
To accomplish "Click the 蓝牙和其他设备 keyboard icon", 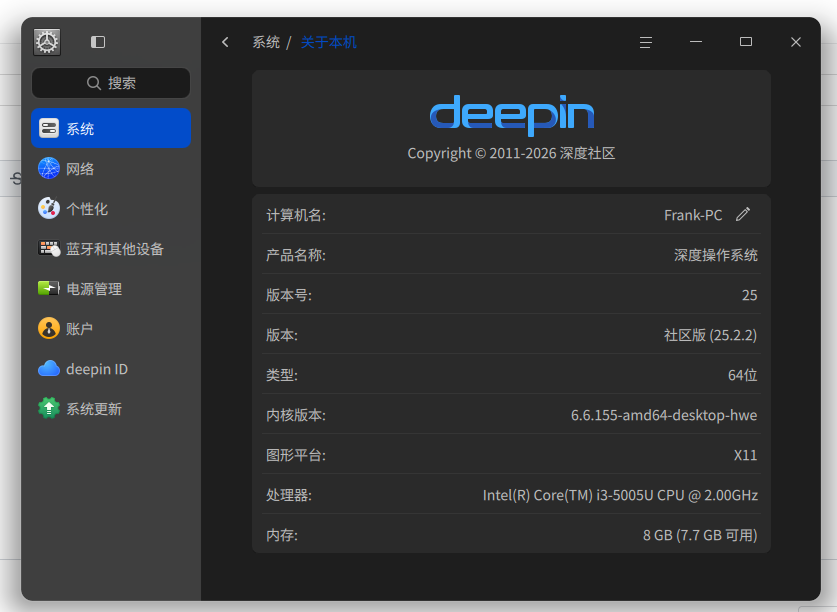I will 49,248.
